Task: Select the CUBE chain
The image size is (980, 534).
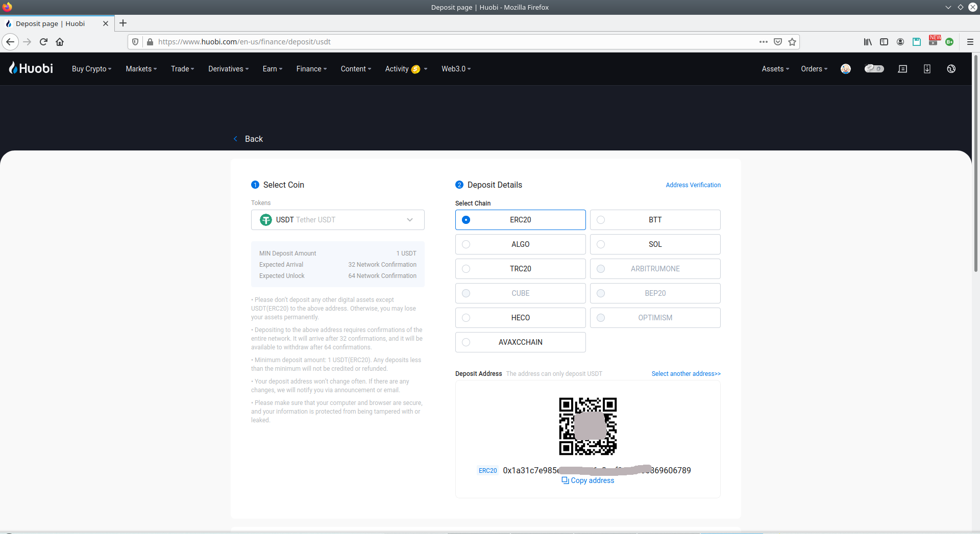Action: tap(521, 293)
